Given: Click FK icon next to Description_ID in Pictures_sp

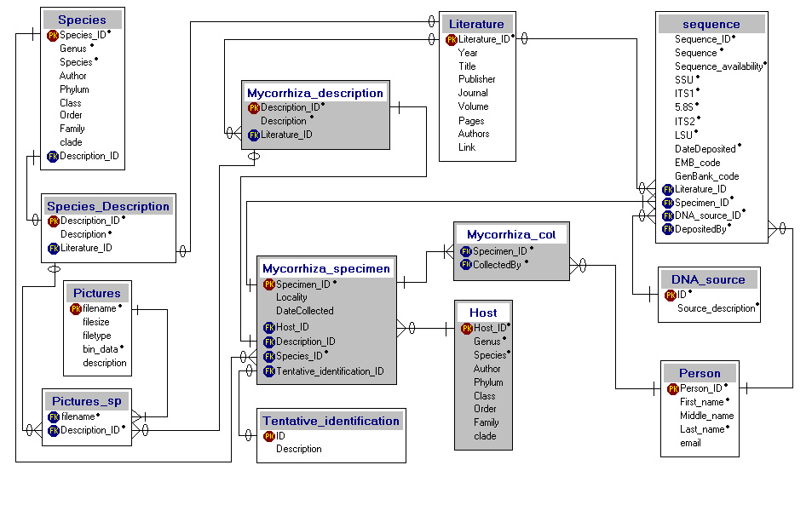Looking at the screenshot, I should point(54,431).
